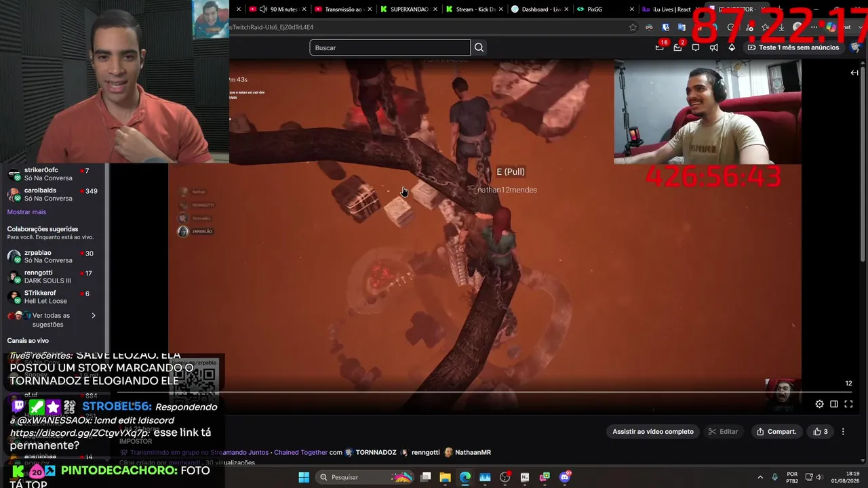Click the search magnifier icon beside Buscar
Viewport: 868px width, 488px height.
479,47
